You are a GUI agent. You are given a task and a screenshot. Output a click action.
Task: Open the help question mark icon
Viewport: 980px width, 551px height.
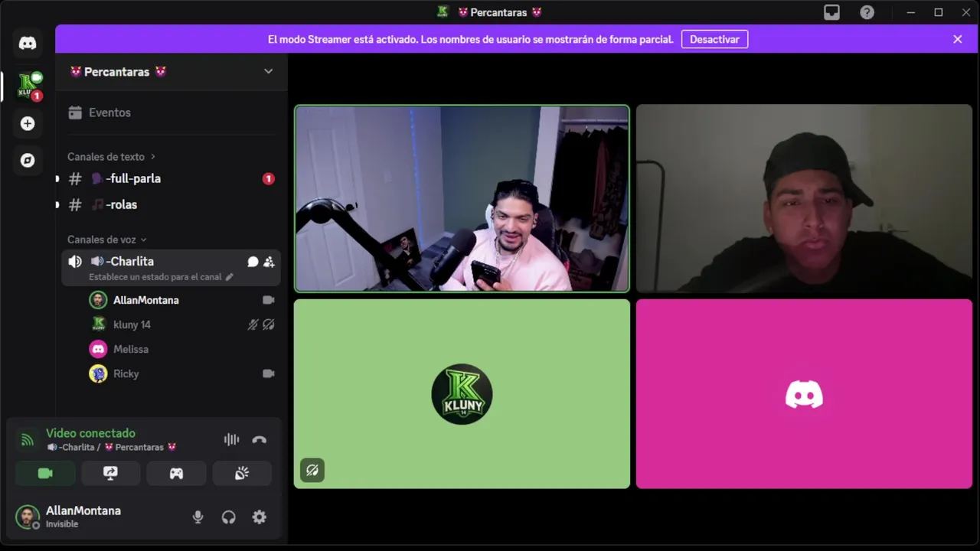pyautogui.click(x=867, y=12)
